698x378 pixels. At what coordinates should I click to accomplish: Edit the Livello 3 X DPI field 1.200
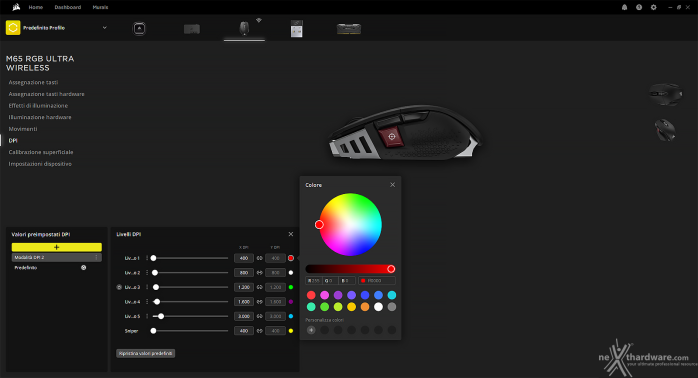tap(244, 287)
